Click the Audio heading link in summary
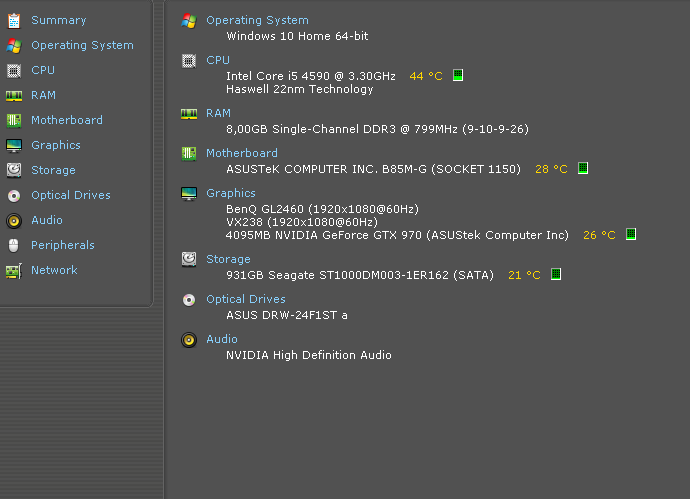This screenshot has width=690, height=499. (222, 339)
